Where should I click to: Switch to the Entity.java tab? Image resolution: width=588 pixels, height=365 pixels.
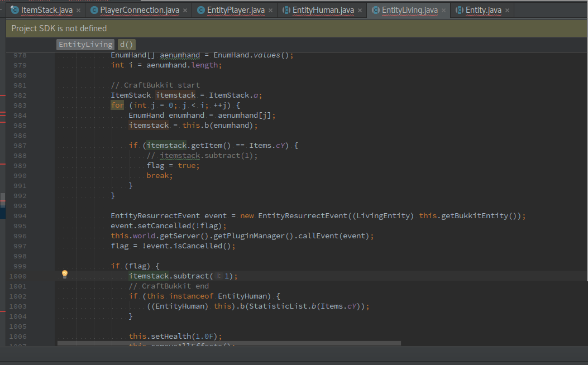coord(484,10)
